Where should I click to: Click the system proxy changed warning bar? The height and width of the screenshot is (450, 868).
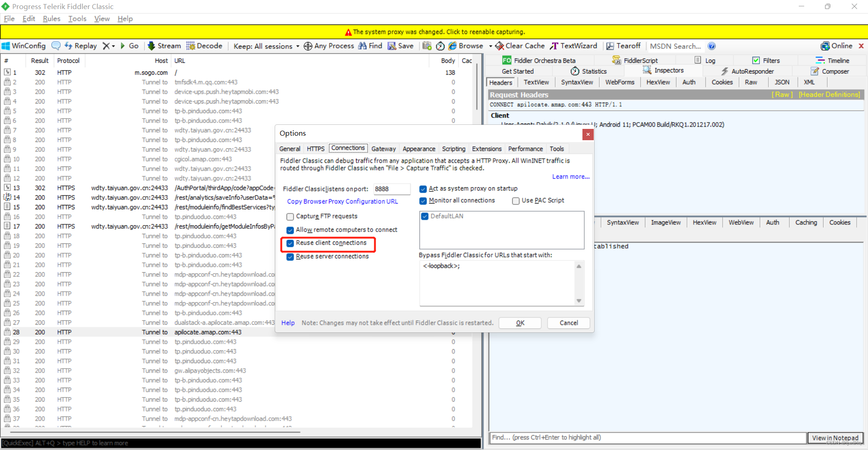pos(434,32)
